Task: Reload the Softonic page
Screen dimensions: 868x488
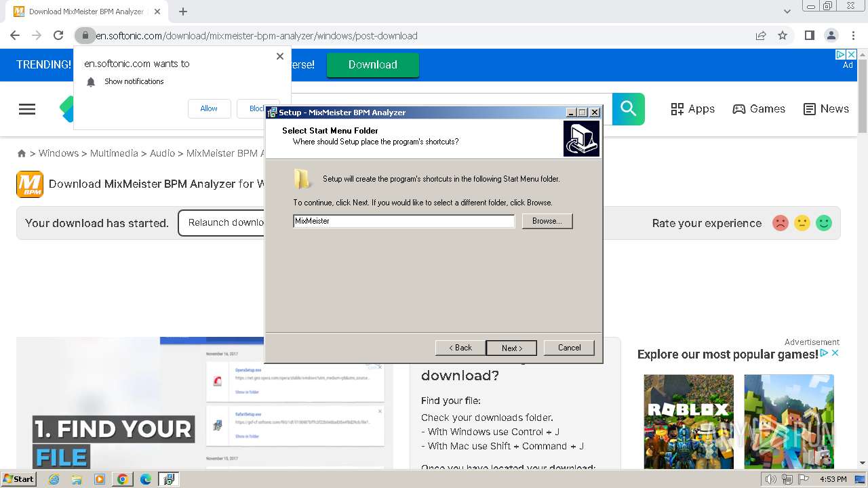Action: pyautogui.click(x=58, y=35)
